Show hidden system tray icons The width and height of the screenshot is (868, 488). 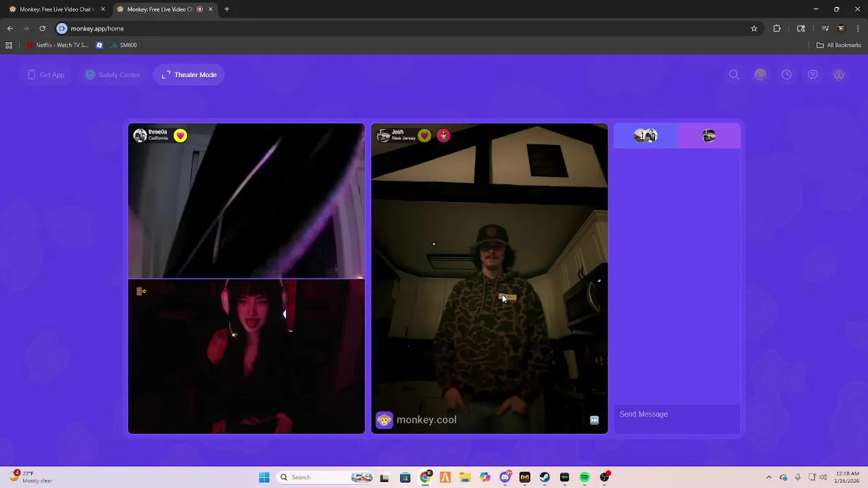pyautogui.click(x=768, y=477)
